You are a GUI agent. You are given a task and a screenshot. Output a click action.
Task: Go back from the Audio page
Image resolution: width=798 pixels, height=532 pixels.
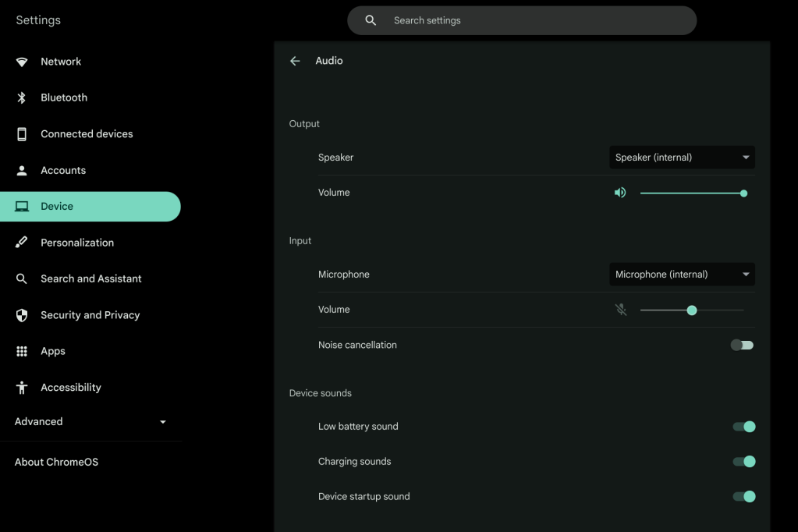point(294,60)
